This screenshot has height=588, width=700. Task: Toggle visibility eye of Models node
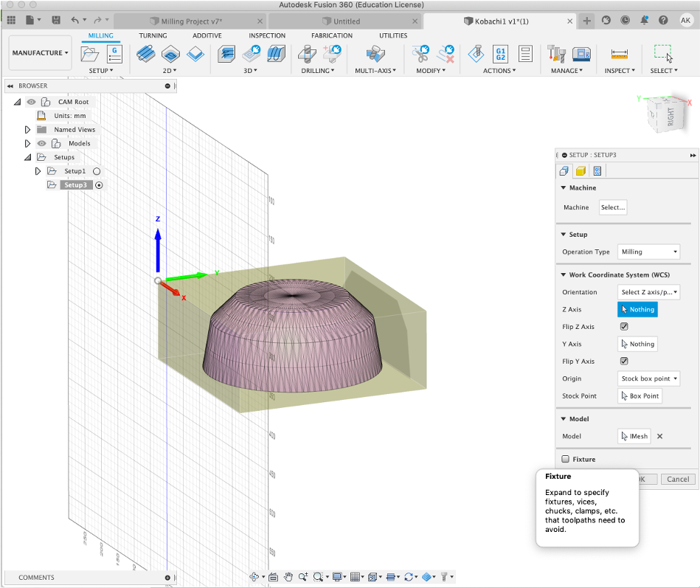(42, 143)
